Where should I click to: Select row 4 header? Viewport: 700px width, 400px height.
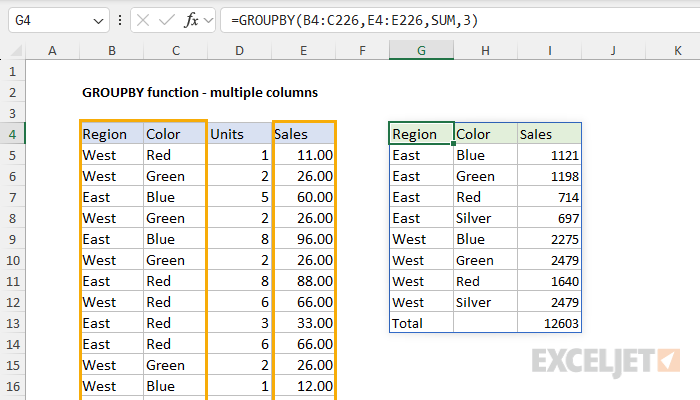coord(12,134)
